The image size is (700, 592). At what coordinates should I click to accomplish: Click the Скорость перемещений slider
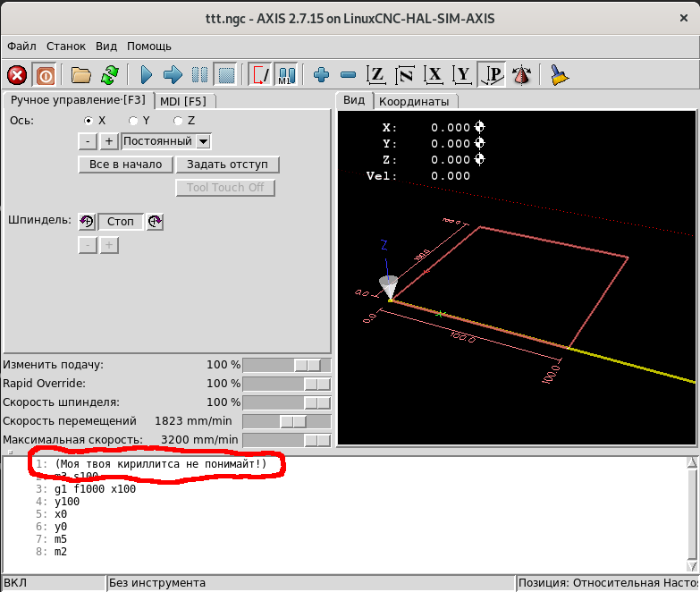click(287, 421)
